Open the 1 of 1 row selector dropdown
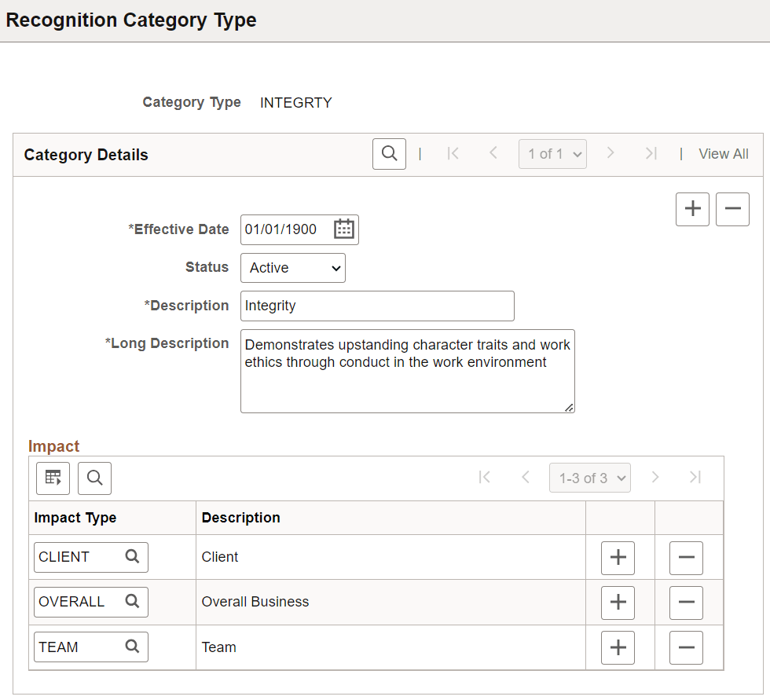Viewport: 770px width, 700px height. tap(552, 153)
